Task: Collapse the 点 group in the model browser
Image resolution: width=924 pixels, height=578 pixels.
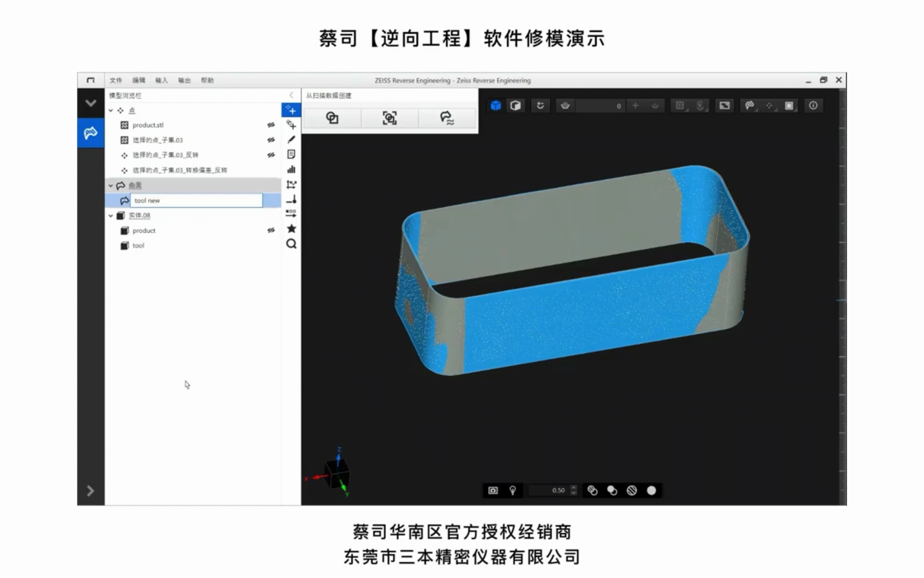Action: pyautogui.click(x=111, y=110)
